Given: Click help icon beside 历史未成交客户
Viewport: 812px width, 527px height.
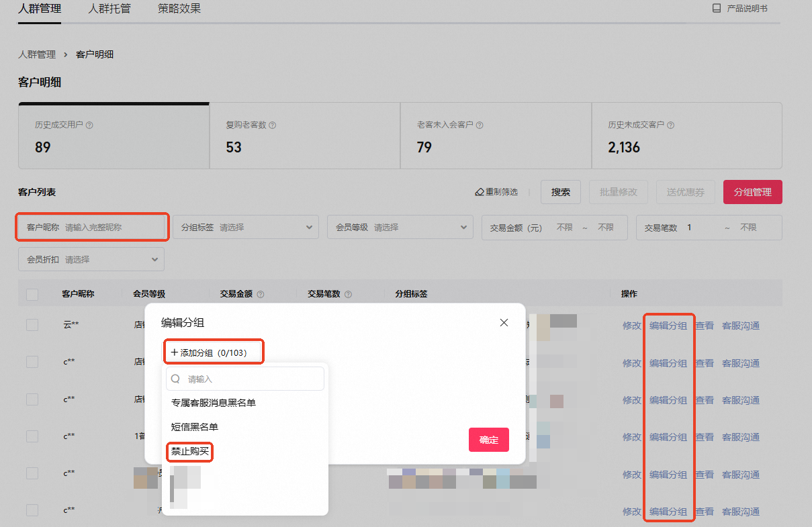Looking at the screenshot, I should point(670,125).
